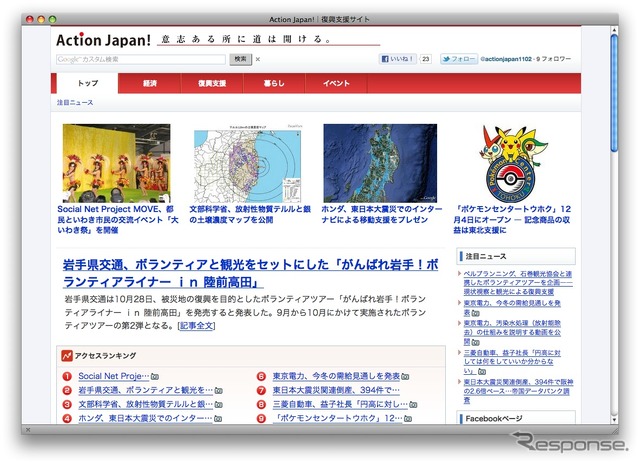Select the トップ tab
Screen dimensions: 640x464
(88, 83)
